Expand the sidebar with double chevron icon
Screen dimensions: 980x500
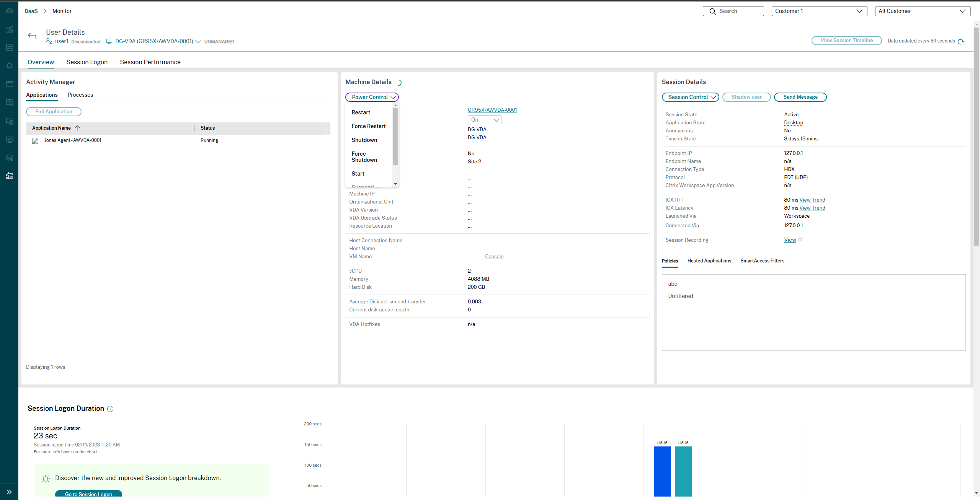tap(9, 492)
